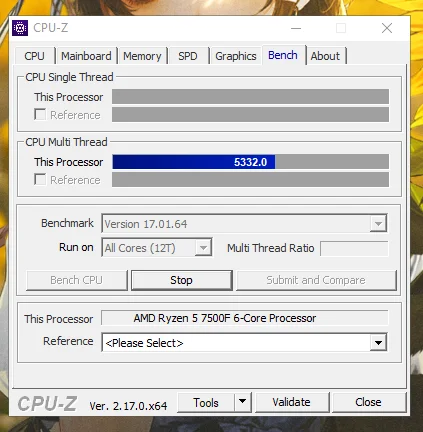Open the Run on cores dropdown

click(203, 248)
